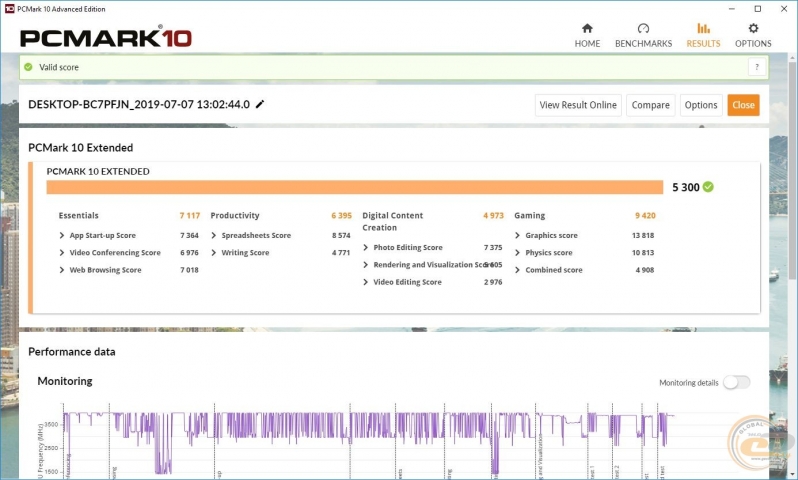Viewport: 798px width, 480px height.
Task: Open the HOME tab with house icon
Action: pyautogui.click(x=587, y=36)
